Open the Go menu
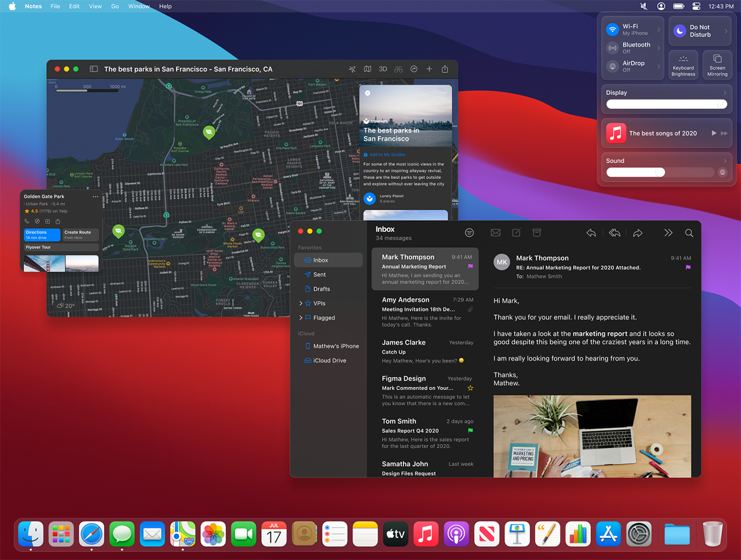741x560 pixels. (115, 6)
